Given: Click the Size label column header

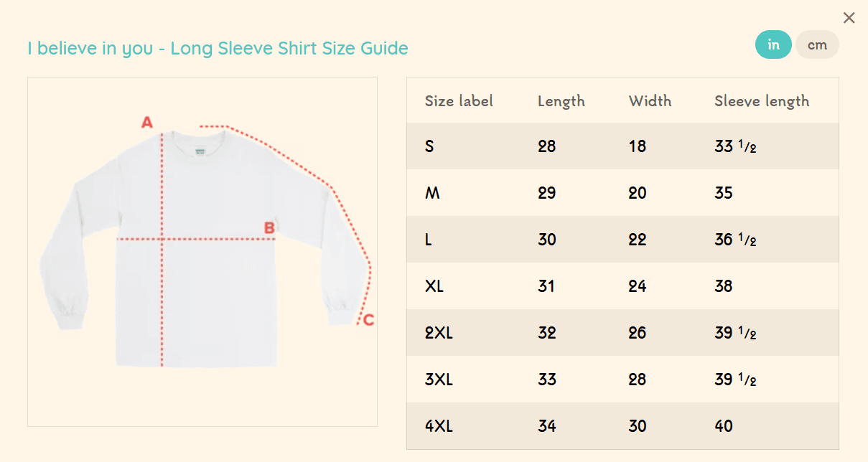Looking at the screenshot, I should point(459,101).
